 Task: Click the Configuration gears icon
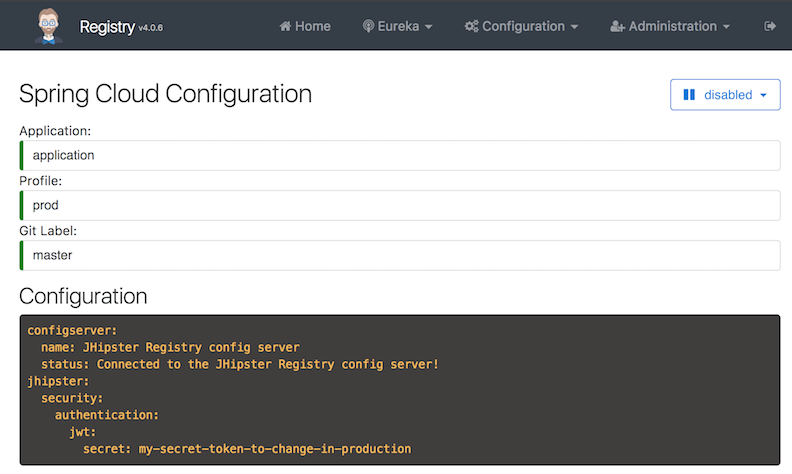[x=471, y=26]
